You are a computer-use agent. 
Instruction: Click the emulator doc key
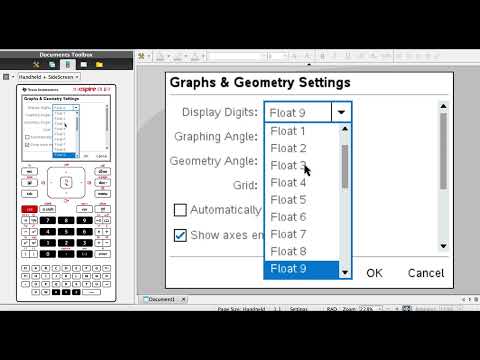tap(102, 182)
